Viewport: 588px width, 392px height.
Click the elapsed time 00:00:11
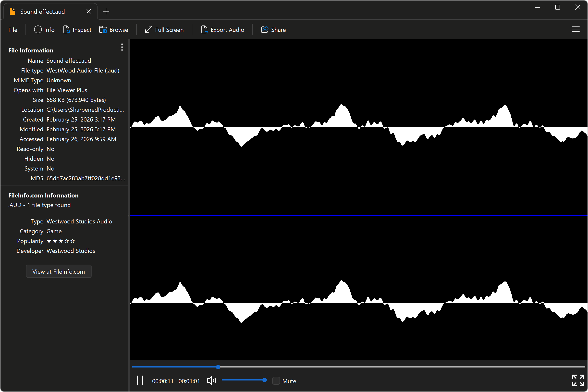tap(163, 381)
